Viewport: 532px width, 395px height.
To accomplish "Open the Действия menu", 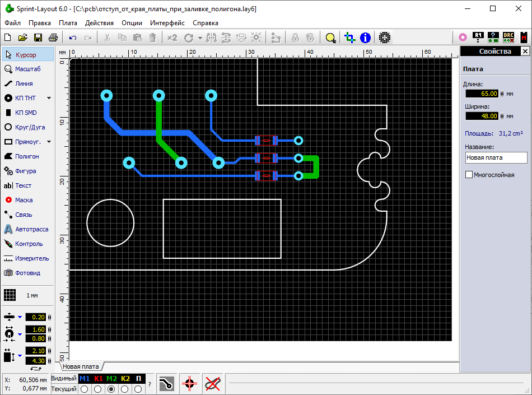I will tap(99, 23).
